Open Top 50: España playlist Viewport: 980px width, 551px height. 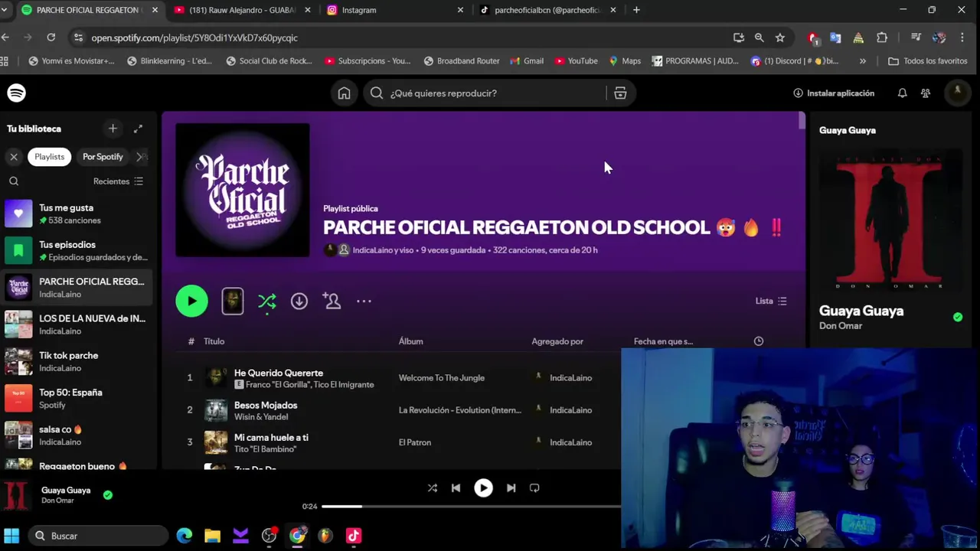[x=78, y=398]
